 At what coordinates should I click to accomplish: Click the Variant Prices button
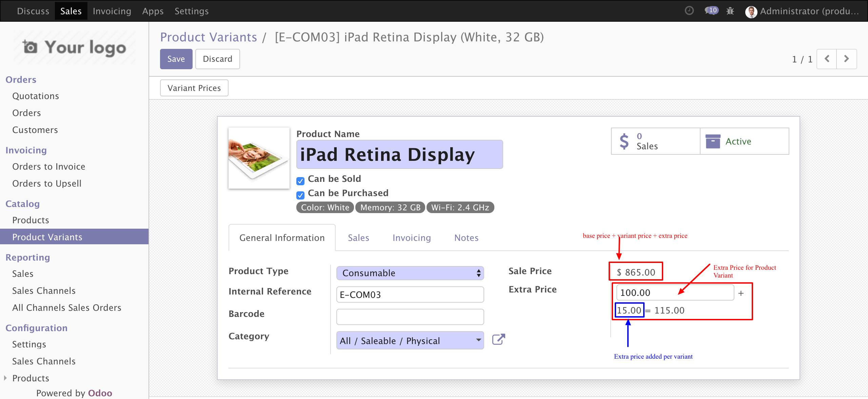[194, 88]
